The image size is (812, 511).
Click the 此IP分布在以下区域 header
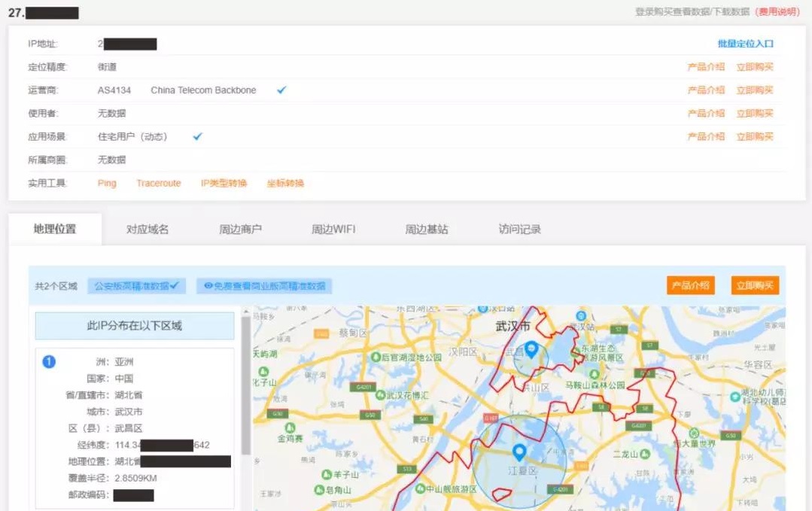coord(135,326)
